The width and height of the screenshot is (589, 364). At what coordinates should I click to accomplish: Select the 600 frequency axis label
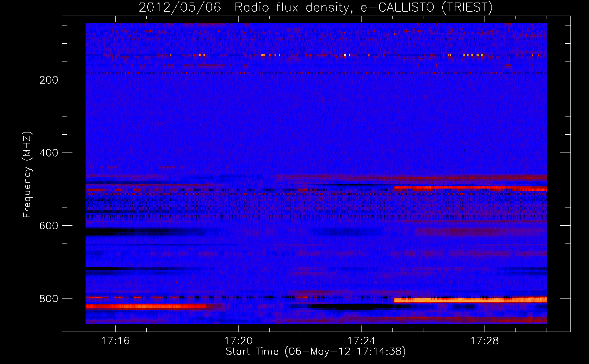pyautogui.click(x=49, y=226)
